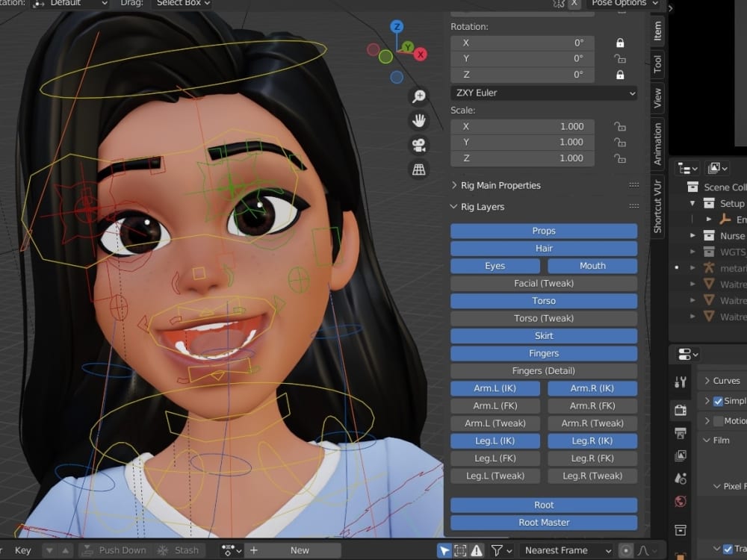This screenshot has height=560, width=747.
Task: Expand the metarig item in the outliner
Action: click(694, 267)
